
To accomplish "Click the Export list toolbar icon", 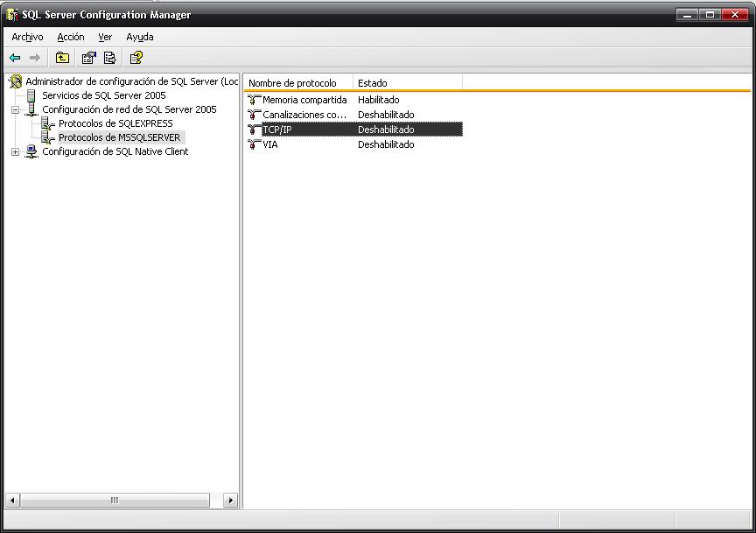I will tap(108, 58).
